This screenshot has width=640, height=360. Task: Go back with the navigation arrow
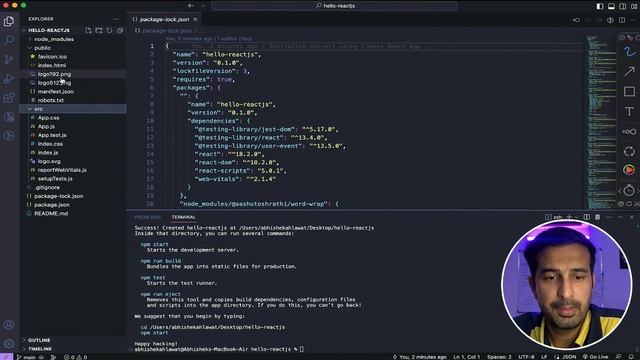(191, 6)
